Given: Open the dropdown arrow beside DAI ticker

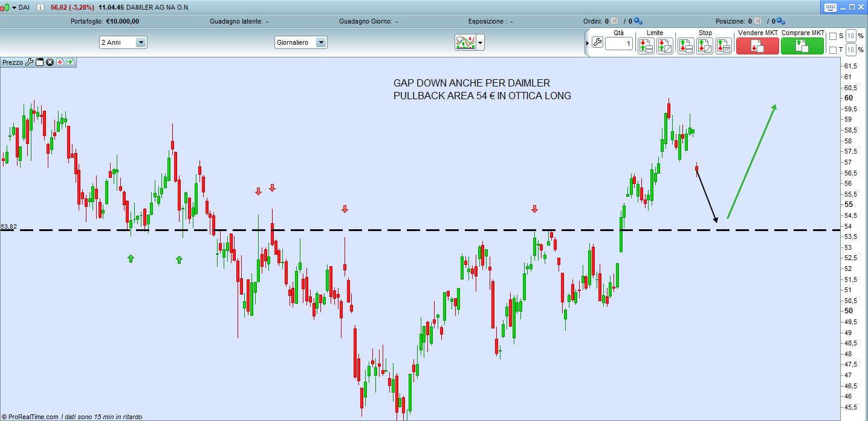Looking at the screenshot, I should pyautogui.click(x=14, y=8).
